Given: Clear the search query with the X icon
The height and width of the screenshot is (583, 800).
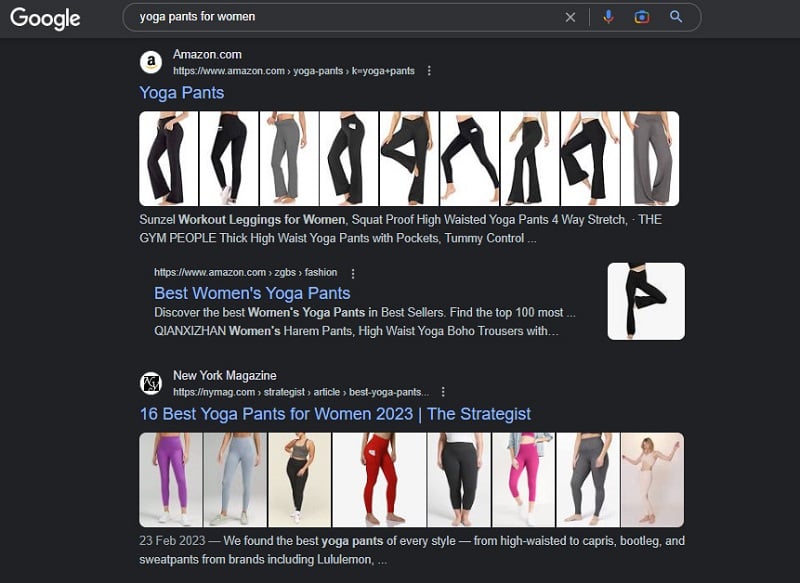Looking at the screenshot, I should [570, 17].
